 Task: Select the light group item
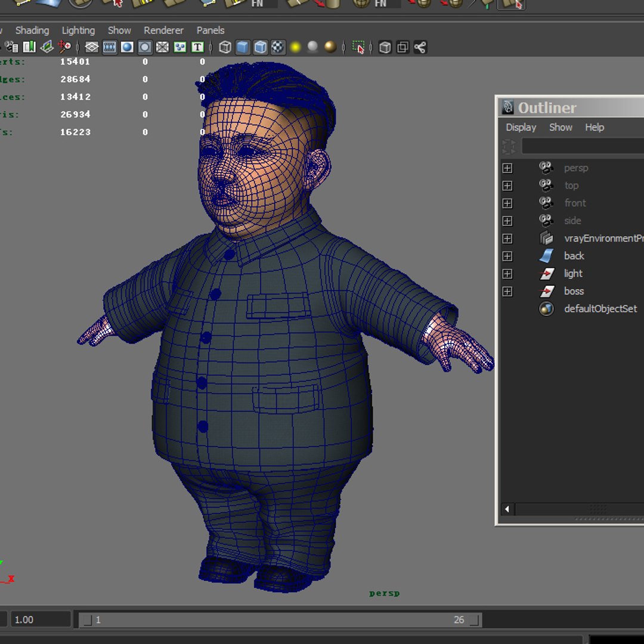573,274
